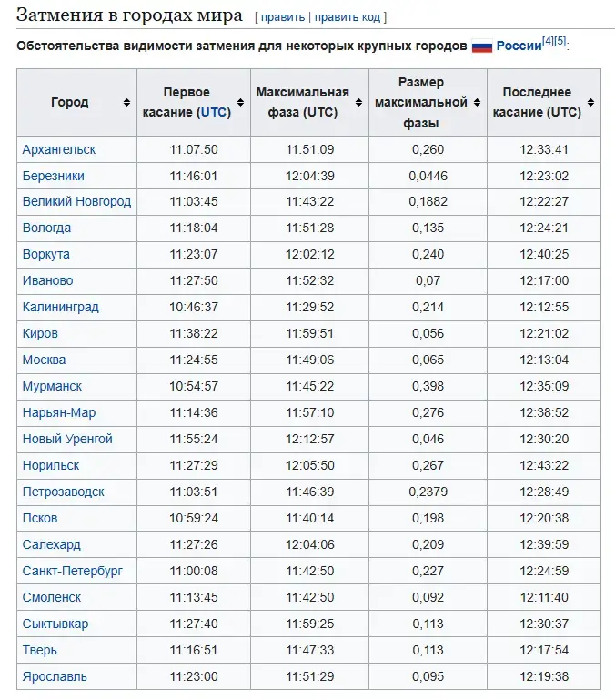Image resolution: width=615 pixels, height=700 pixels.
Task: Open the Калининград city link
Action: [x=60, y=307]
